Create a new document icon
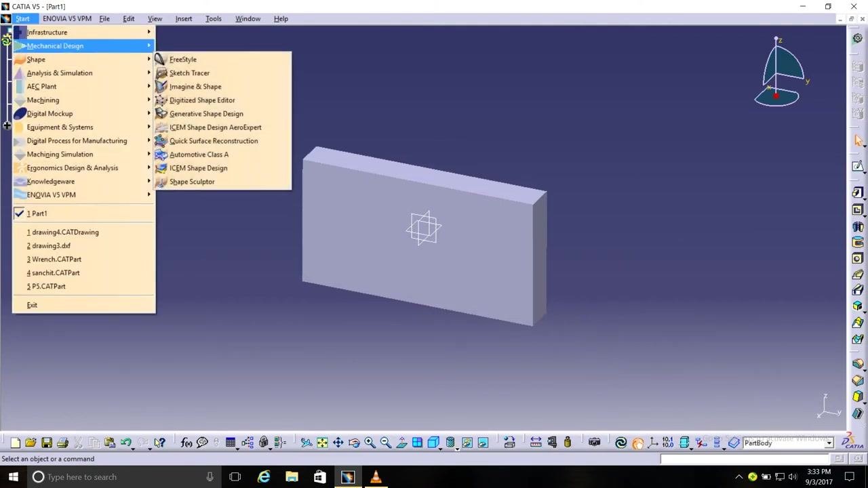This screenshot has width=868, height=488. (15, 443)
